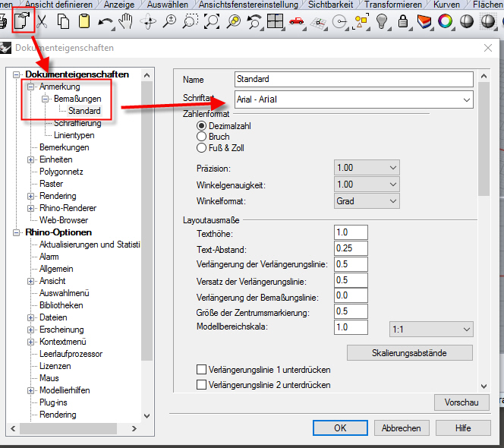Click the Undo arrow icon
The image size is (504, 448).
point(106,21)
